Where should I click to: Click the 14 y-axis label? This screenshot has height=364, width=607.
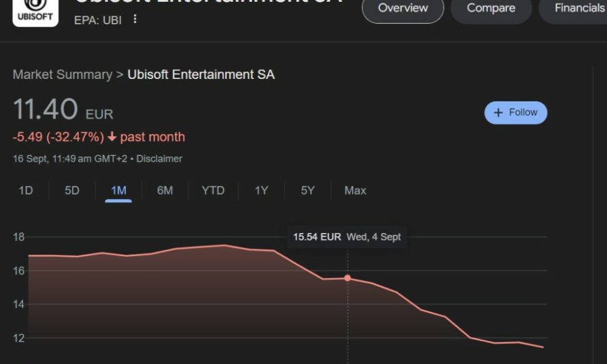tap(19, 305)
